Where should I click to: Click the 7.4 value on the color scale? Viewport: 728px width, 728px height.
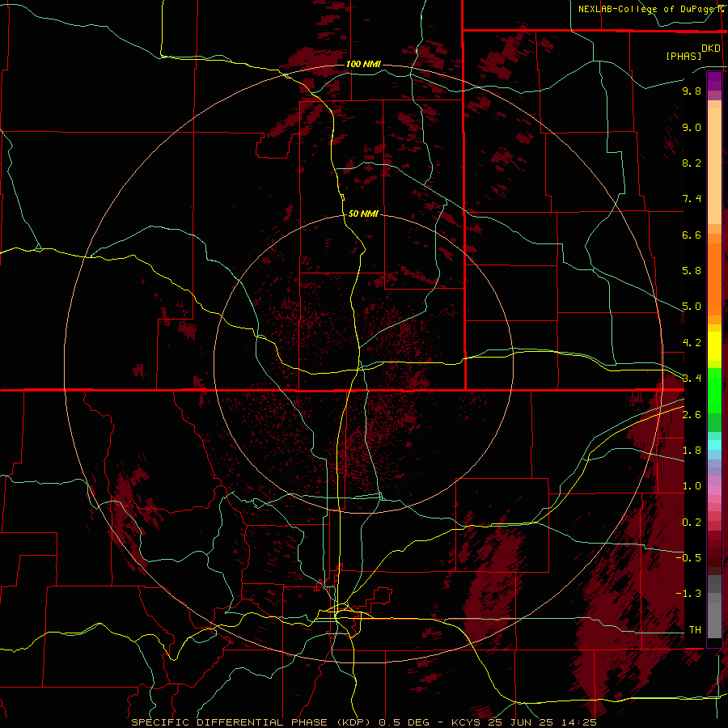(692, 199)
